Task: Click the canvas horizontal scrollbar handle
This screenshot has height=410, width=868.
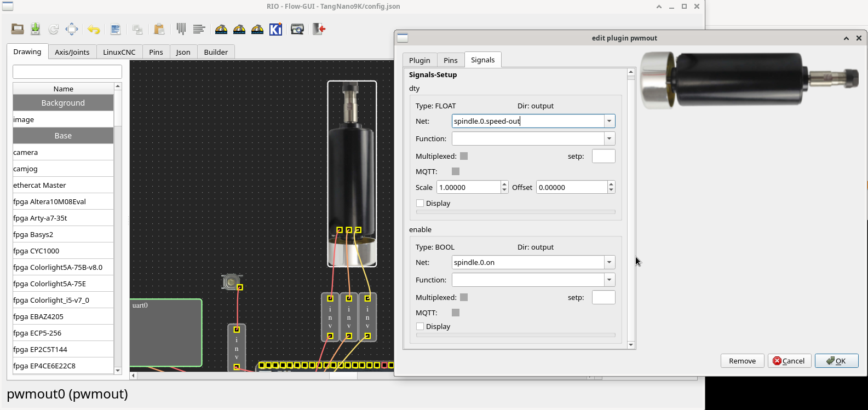Action: click(x=343, y=376)
